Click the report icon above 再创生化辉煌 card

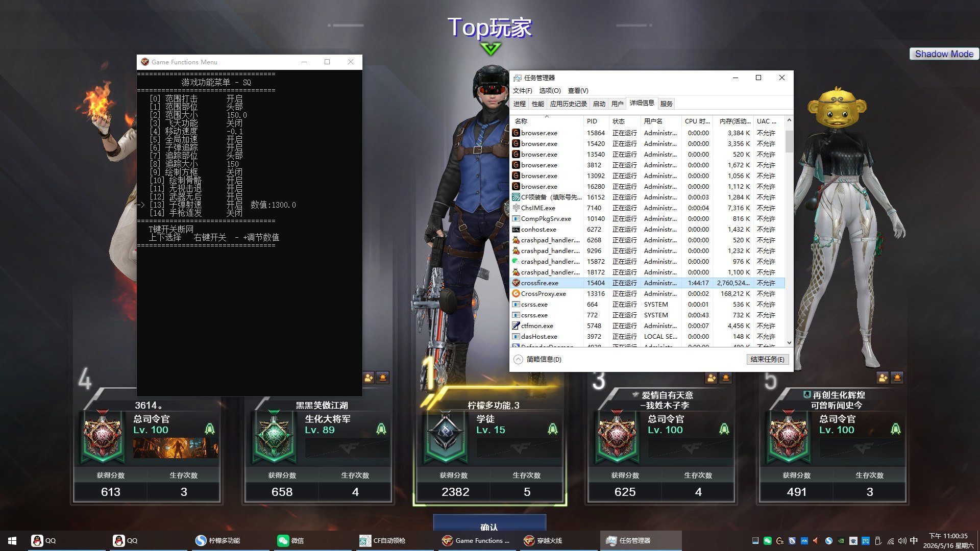click(x=897, y=378)
